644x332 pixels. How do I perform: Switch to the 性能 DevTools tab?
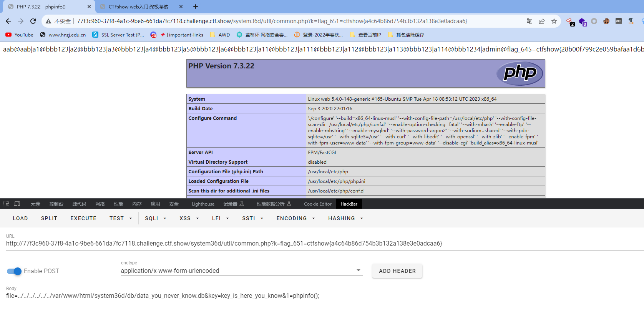tap(118, 204)
